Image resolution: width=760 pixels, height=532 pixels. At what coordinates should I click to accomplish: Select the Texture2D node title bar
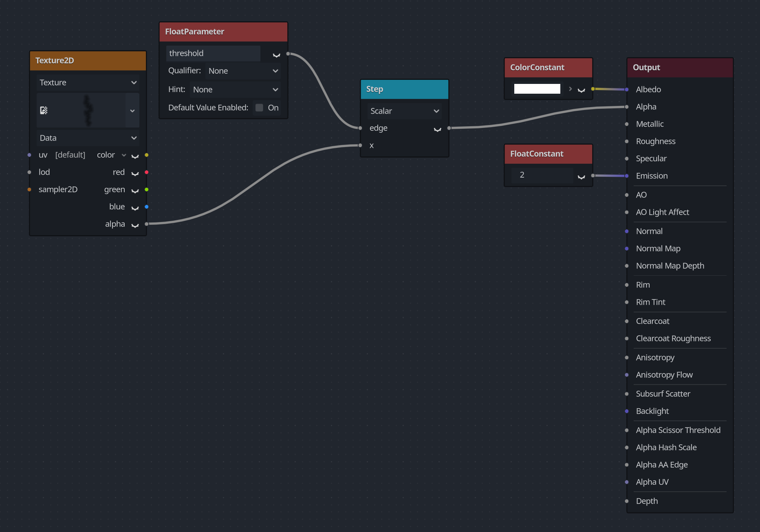click(x=88, y=61)
